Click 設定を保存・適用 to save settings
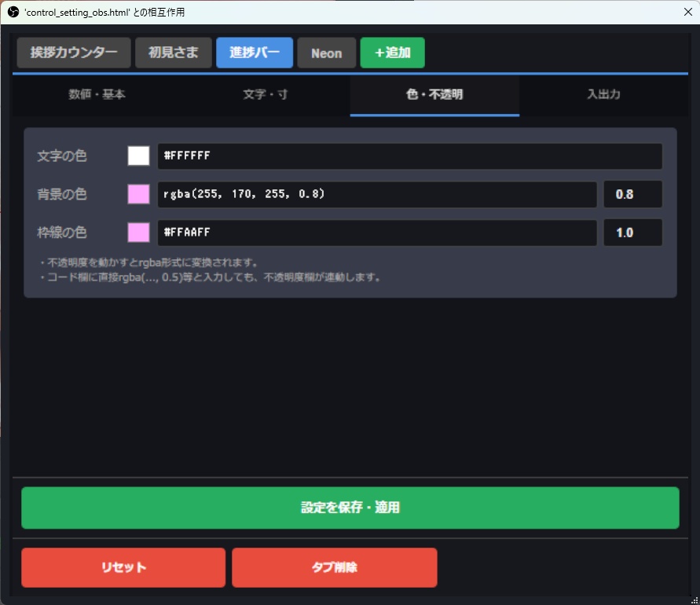The height and width of the screenshot is (605, 700). (350, 508)
